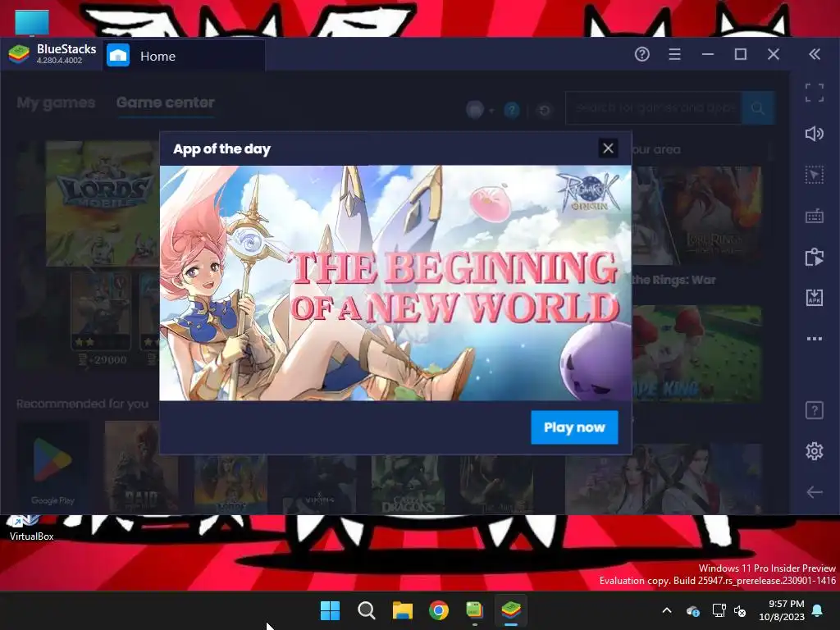The width and height of the screenshot is (840, 630).
Task: Open sidebar help question box icon
Action: 815,410
